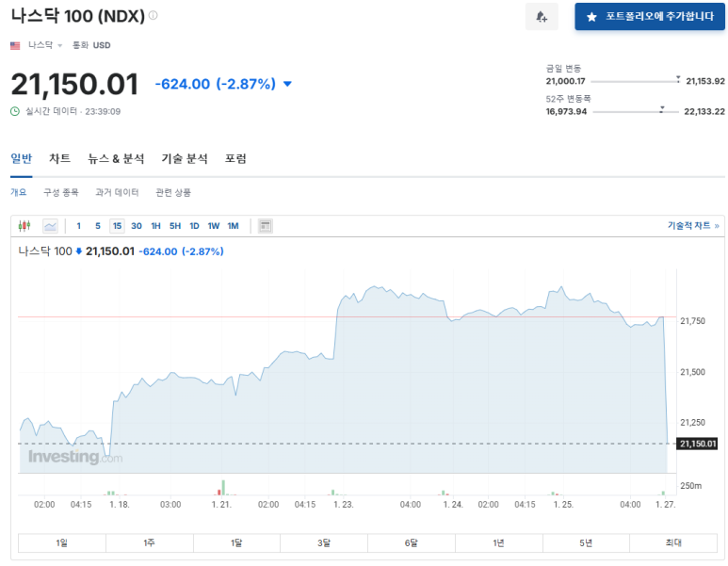The height and width of the screenshot is (566, 728).
Task: Click the realtime data clock icon
Action: click(x=15, y=111)
